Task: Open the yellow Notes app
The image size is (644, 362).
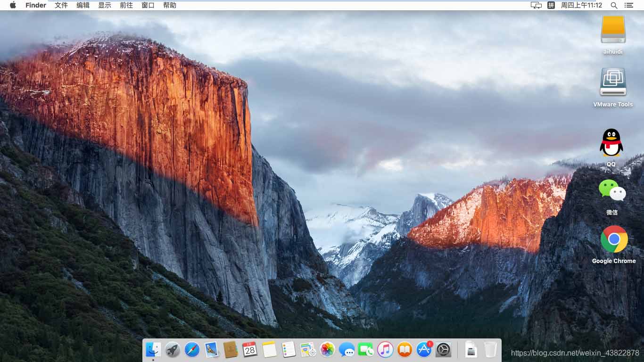Action: [269, 350]
